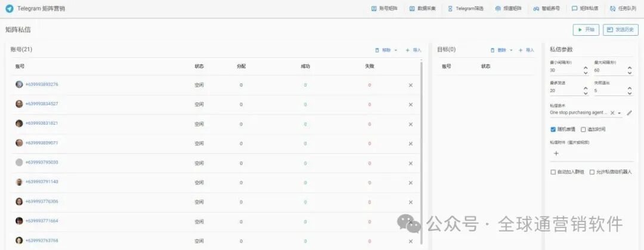
Task: Increase 失败退出 value with up arrow
Action: point(630,88)
